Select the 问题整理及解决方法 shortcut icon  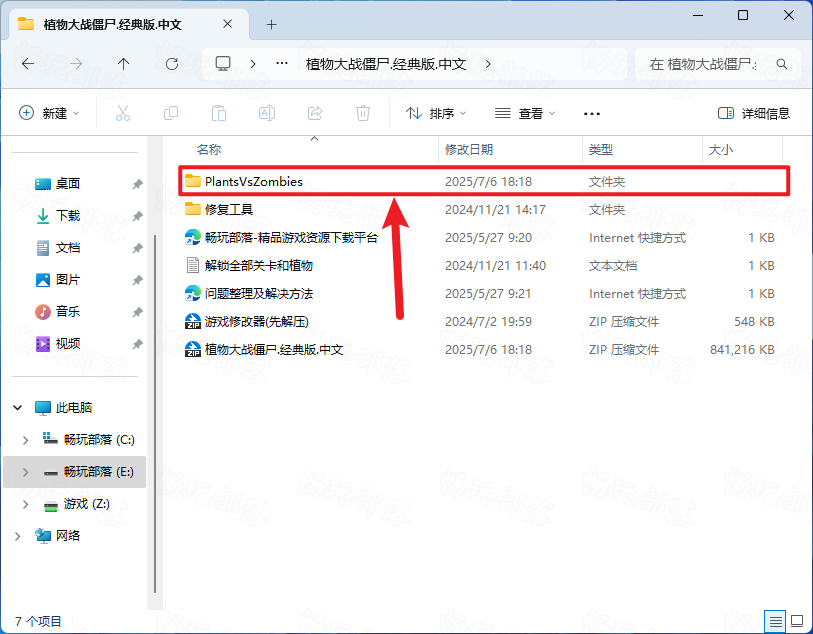pyautogui.click(x=193, y=293)
